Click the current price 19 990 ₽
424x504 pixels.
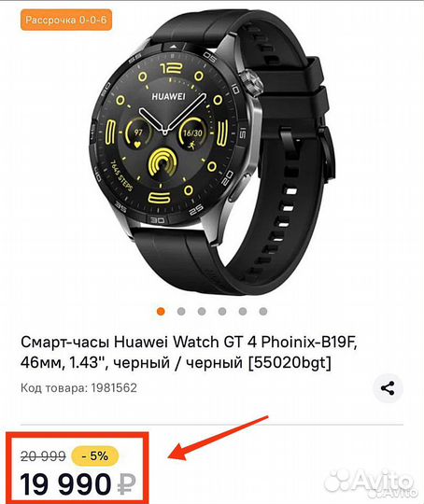[78, 485]
